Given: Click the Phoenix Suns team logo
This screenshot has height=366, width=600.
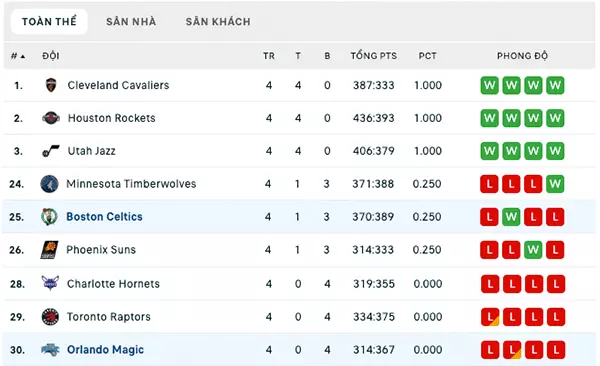Looking at the screenshot, I should point(50,250).
